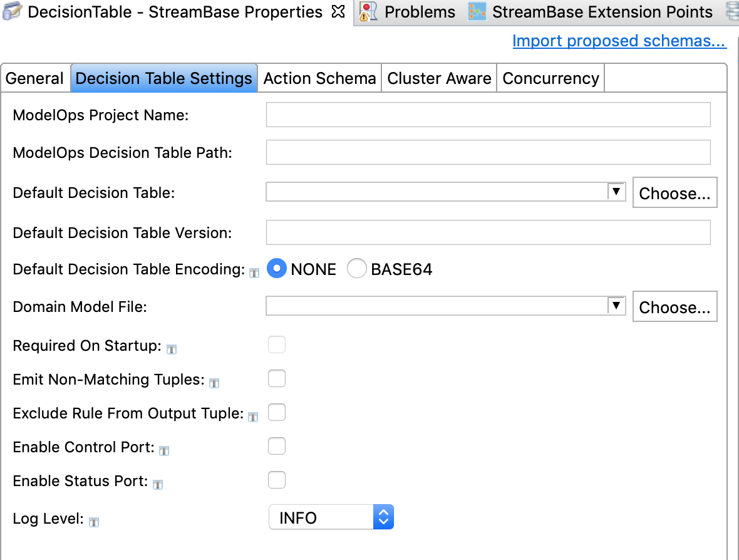The height and width of the screenshot is (560, 739).
Task: Check Exclude Rule From Output Tuple
Action: pos(277,412)
